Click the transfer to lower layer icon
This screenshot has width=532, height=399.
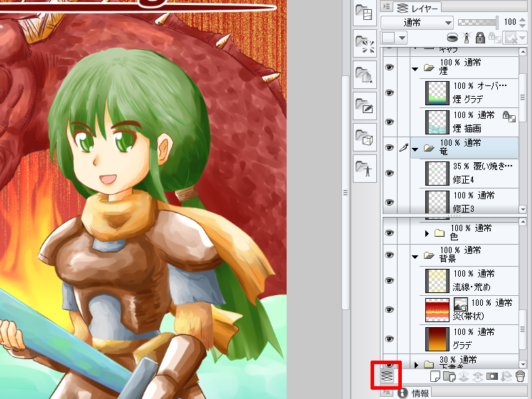pyautogui.click(x=464, y=377)
